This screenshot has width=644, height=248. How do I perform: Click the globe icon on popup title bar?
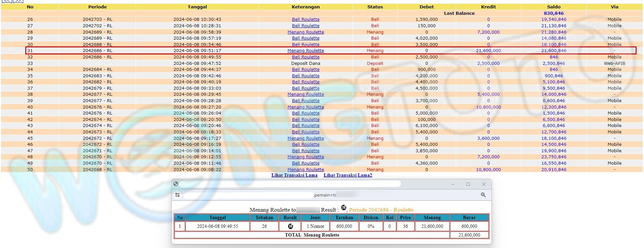[175, 184]
